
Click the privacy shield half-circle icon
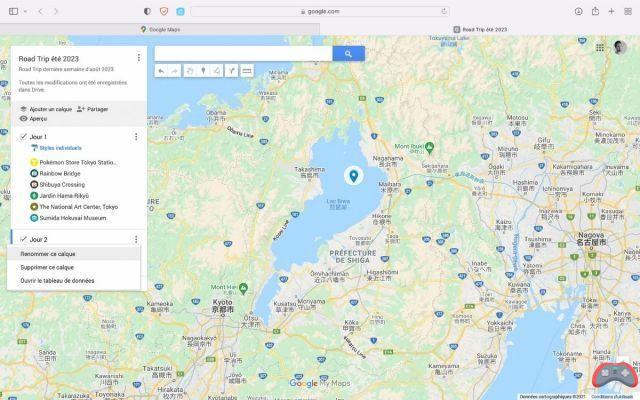click(147, 11)
